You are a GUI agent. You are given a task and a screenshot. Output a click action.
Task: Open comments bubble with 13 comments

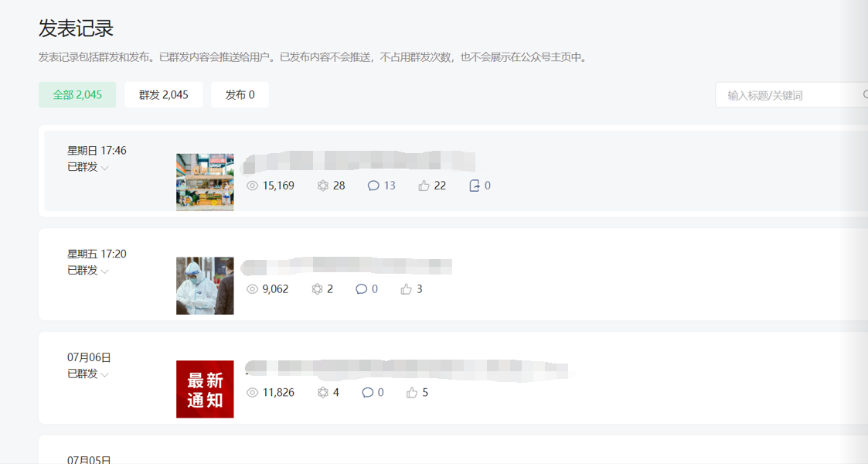(x=373, y=186)
